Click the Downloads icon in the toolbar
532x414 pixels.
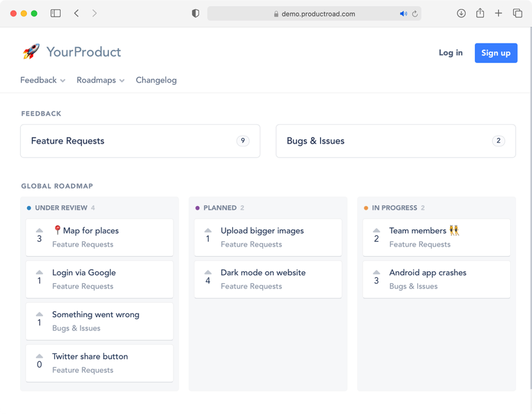[461, 13]
